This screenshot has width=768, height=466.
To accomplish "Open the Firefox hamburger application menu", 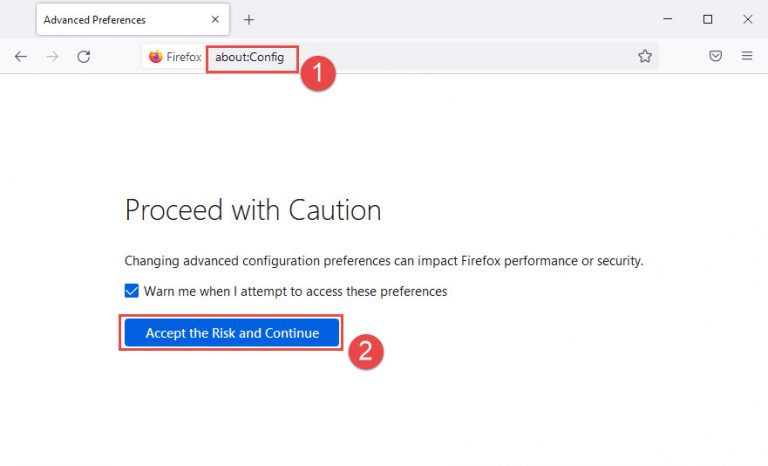I will point(746,56).
